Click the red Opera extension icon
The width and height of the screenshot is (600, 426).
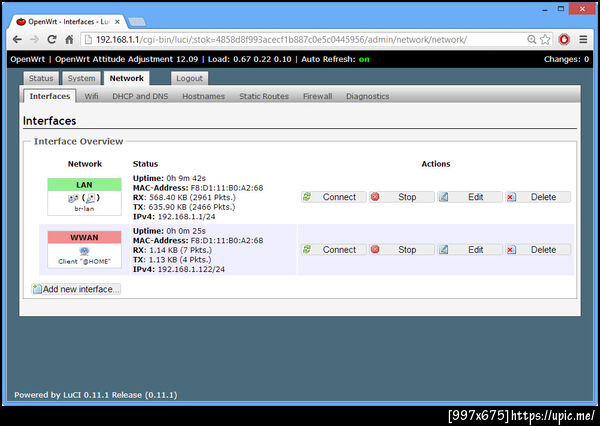click(x=564, y=39)
